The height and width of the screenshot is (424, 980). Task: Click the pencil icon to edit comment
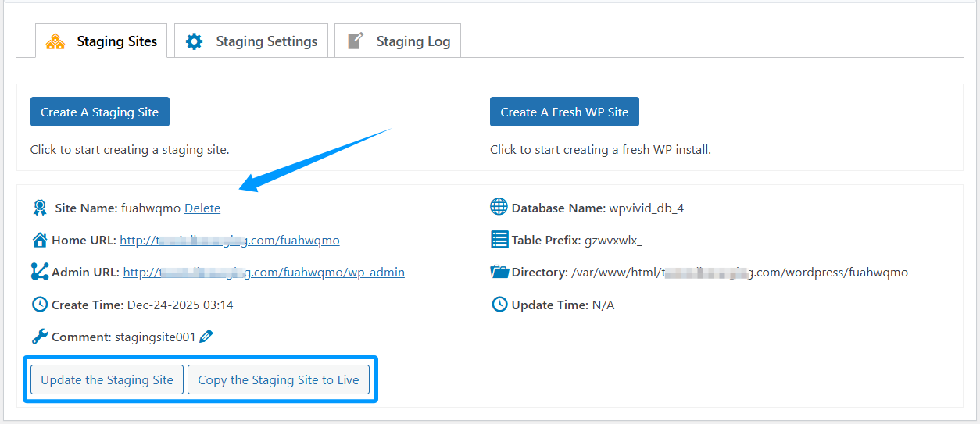pos(206,337)
